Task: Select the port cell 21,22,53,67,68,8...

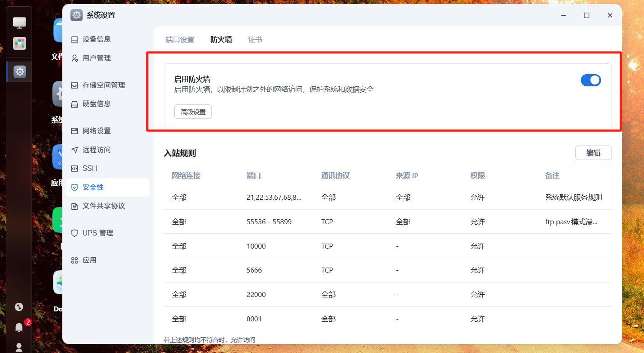Action: coord(274,198)
